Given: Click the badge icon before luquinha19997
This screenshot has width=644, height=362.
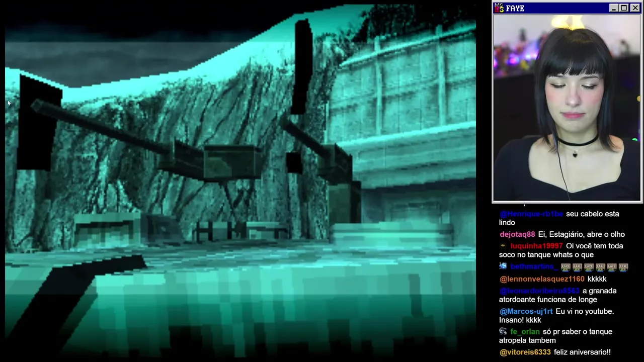Looking at the screenshot, I should (503, 246).
